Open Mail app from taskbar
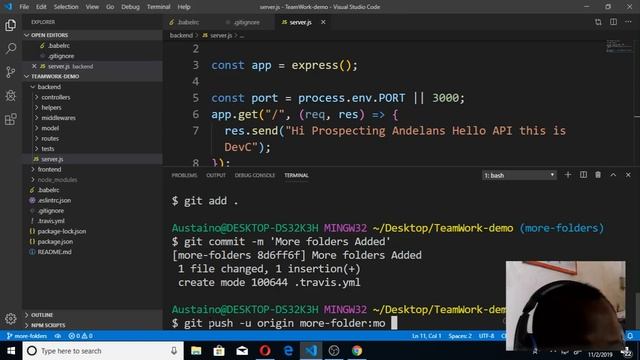The width and height of the screenshot is (640, 360). pos(242,351)
